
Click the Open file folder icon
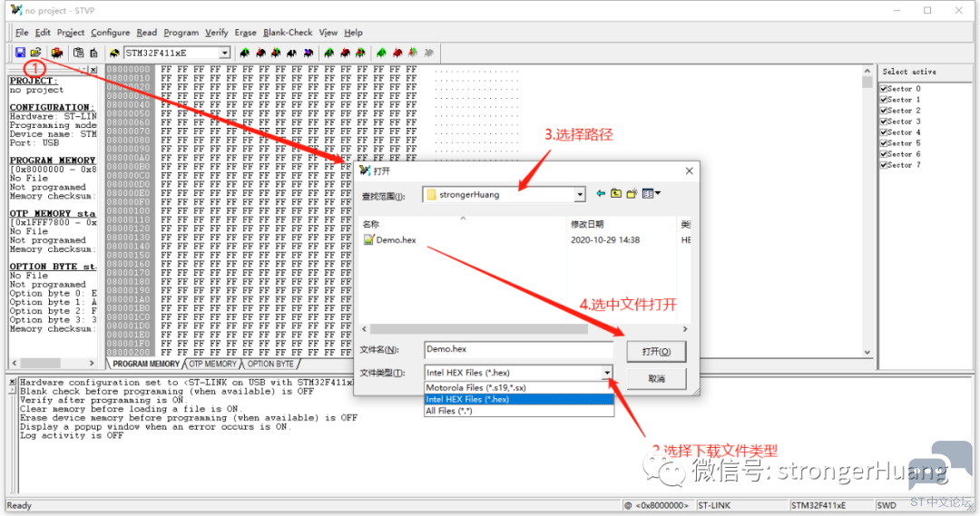pyautogui.click(x=36, y=53)
